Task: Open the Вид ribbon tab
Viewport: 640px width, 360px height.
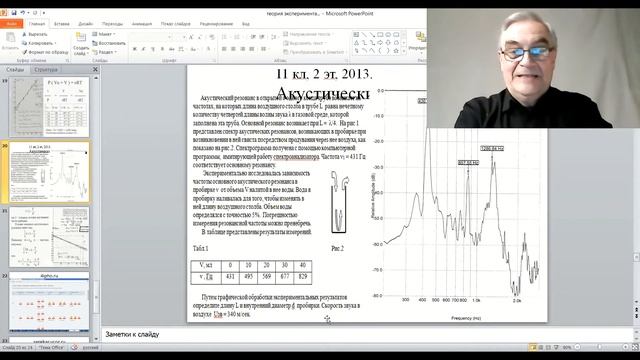Action: click(x=246, y=24)
